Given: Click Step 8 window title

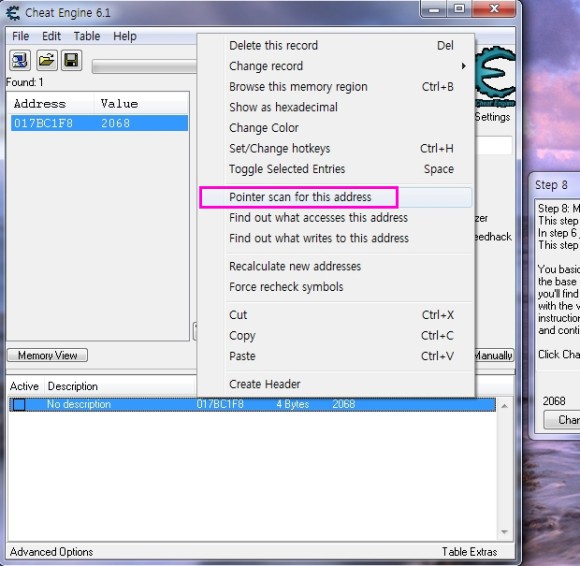Looking at the screenshot, I should pyautogui.click(x=551, y=185).
